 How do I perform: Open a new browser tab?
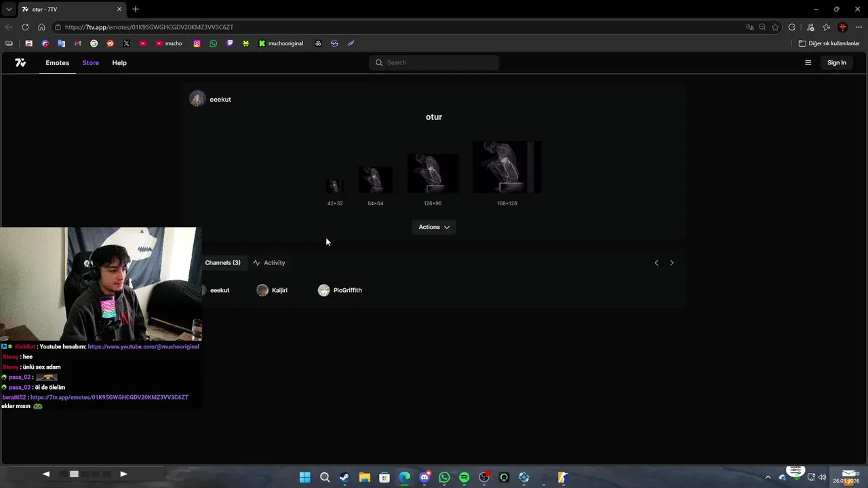click(136, 9)
